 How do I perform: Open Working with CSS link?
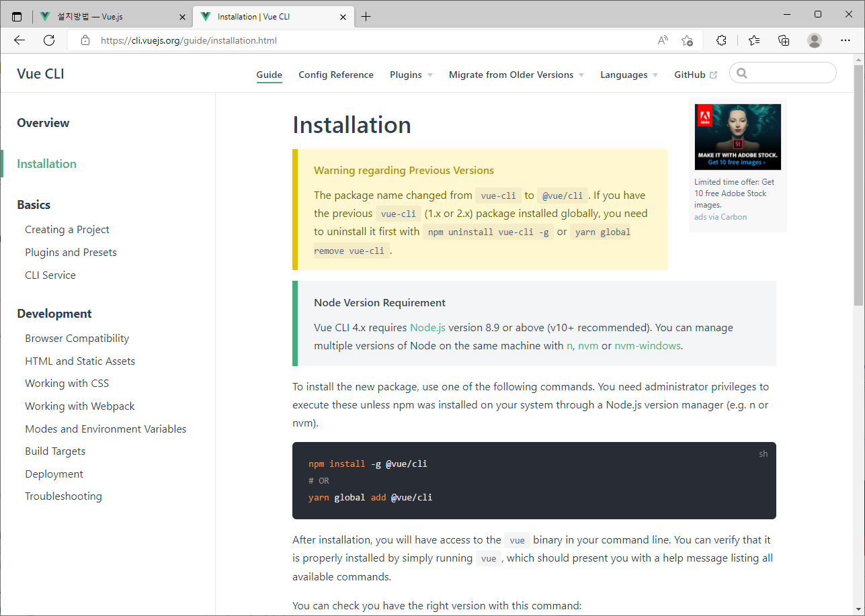tap(67, 383)
